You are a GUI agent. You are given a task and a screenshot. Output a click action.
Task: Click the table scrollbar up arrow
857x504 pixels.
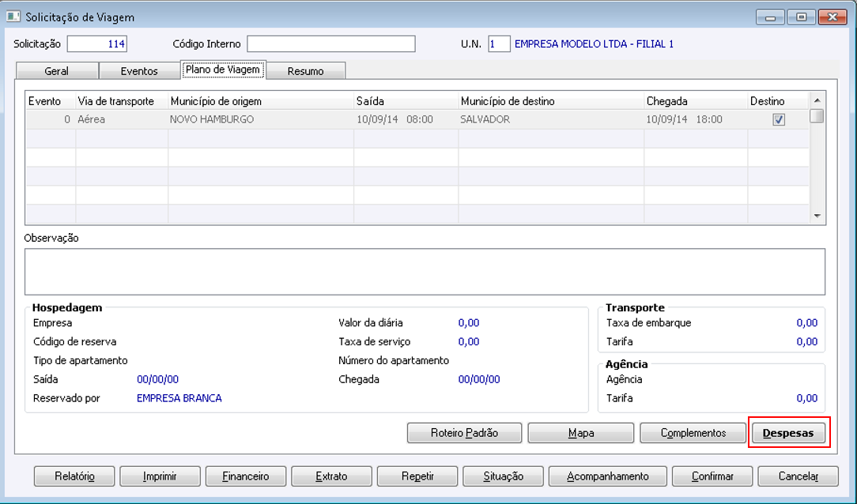pos(817,100)
